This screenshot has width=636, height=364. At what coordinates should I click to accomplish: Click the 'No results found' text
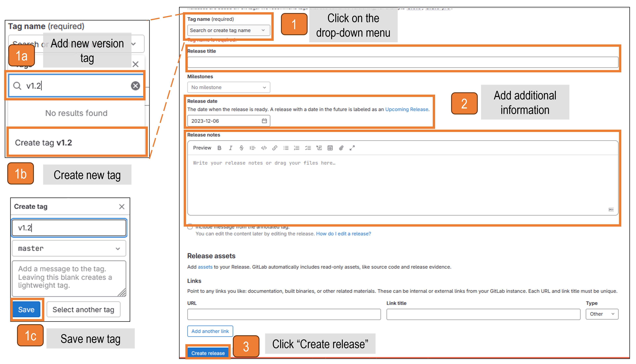(76, 113)
